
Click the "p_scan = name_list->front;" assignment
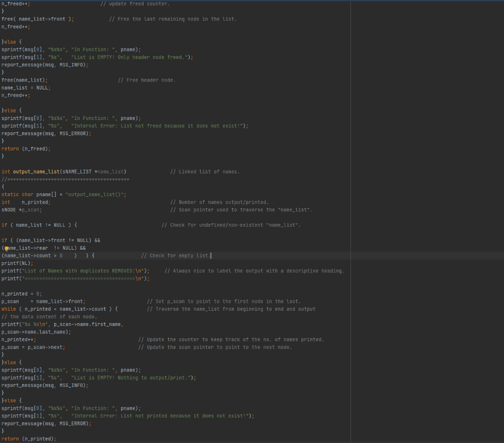pos(43,301)
